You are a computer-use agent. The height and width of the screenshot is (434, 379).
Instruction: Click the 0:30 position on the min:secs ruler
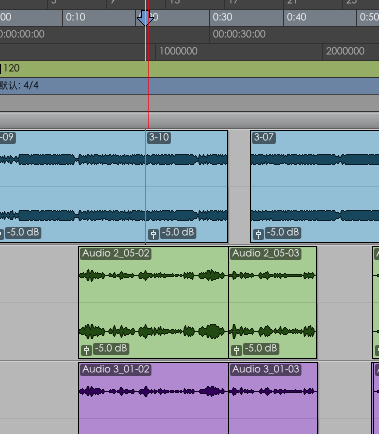coord(222,17)
